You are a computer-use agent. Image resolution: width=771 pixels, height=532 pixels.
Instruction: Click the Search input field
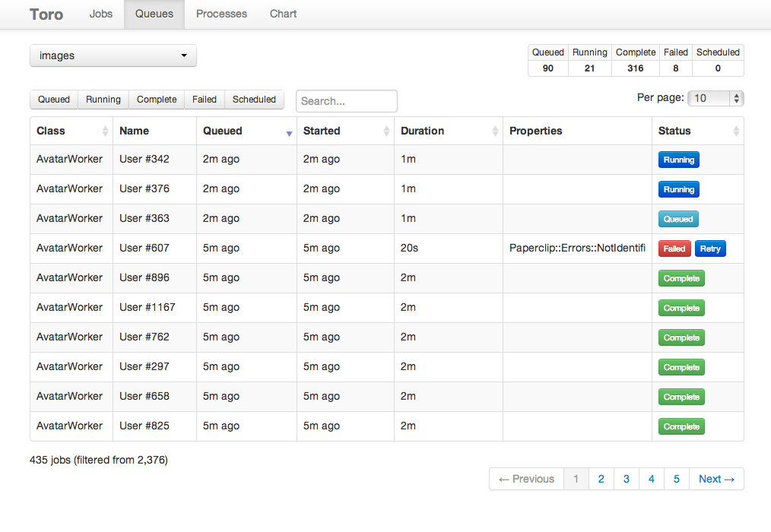[347, 101]
